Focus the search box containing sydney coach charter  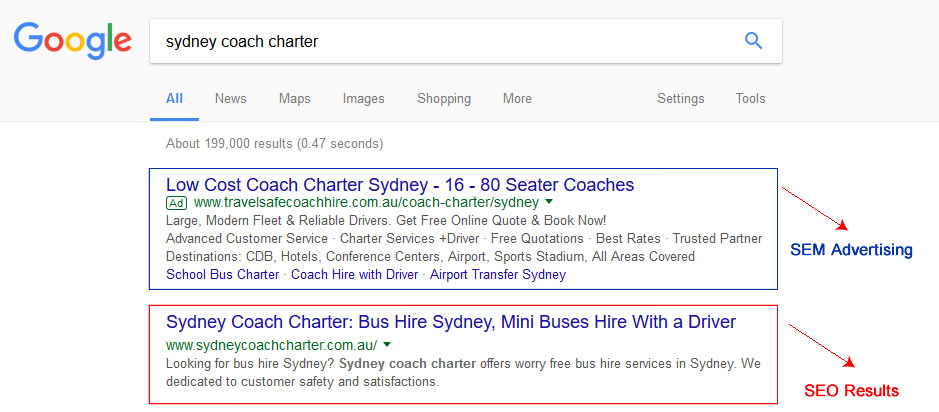[x=466, y=41]
